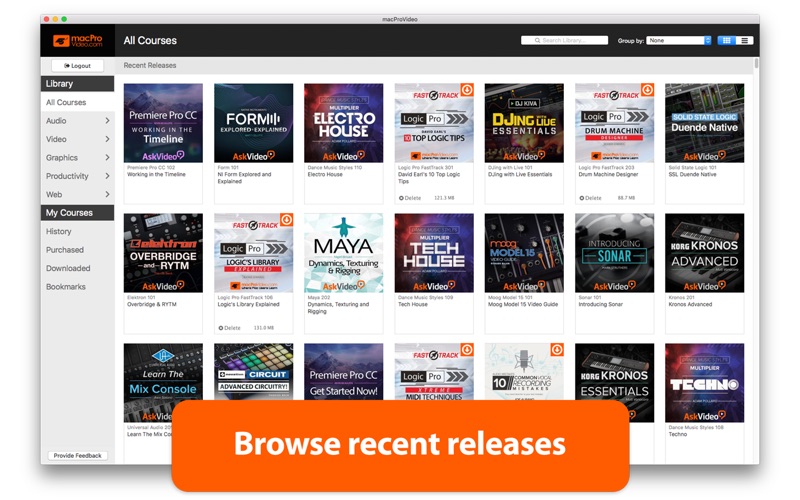Open Moog Model 15 course thumbnail
Image resolution: width=800 pixels, height=500 pixels.
point(524,253)
